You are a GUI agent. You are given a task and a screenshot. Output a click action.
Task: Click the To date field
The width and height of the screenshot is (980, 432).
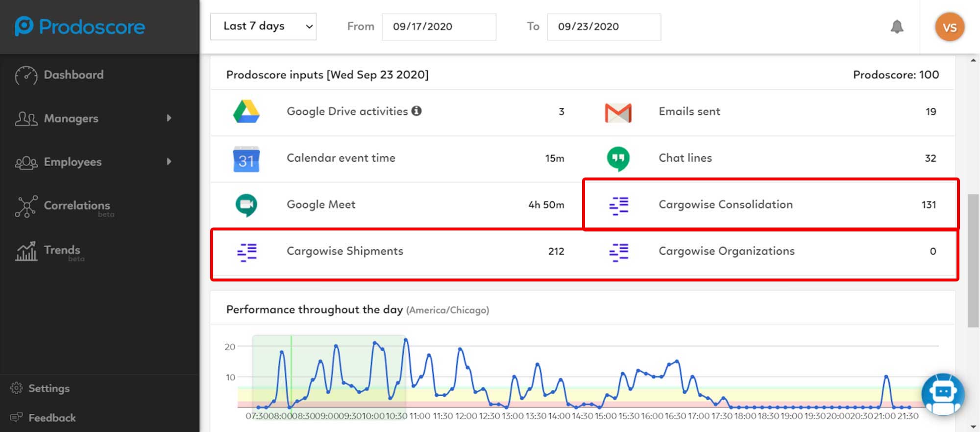tap(604, 26)
